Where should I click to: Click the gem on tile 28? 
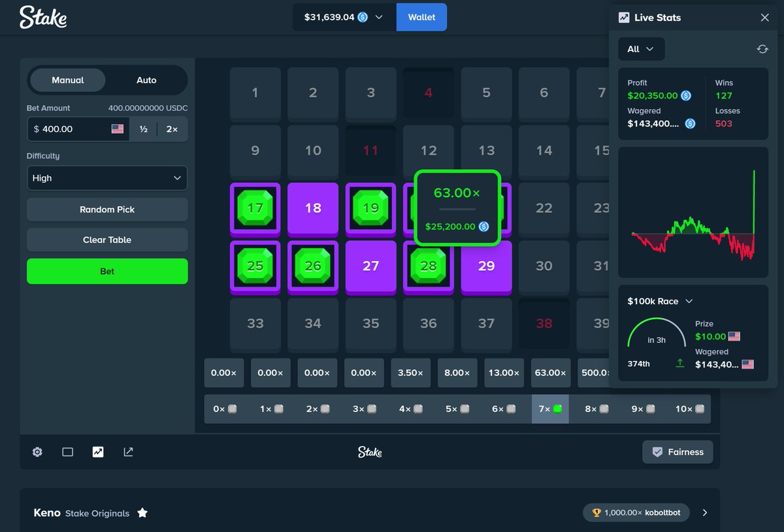[x=429, y=266]
